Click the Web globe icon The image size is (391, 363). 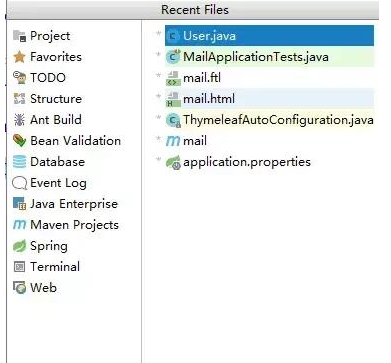(19, 288)
